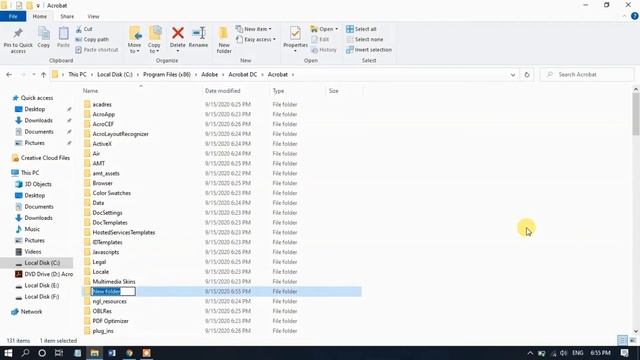Expand the Acrobat breadcrumb chevron
The width and height of the screenshot is (640, 360).
(x=293, y=75)
